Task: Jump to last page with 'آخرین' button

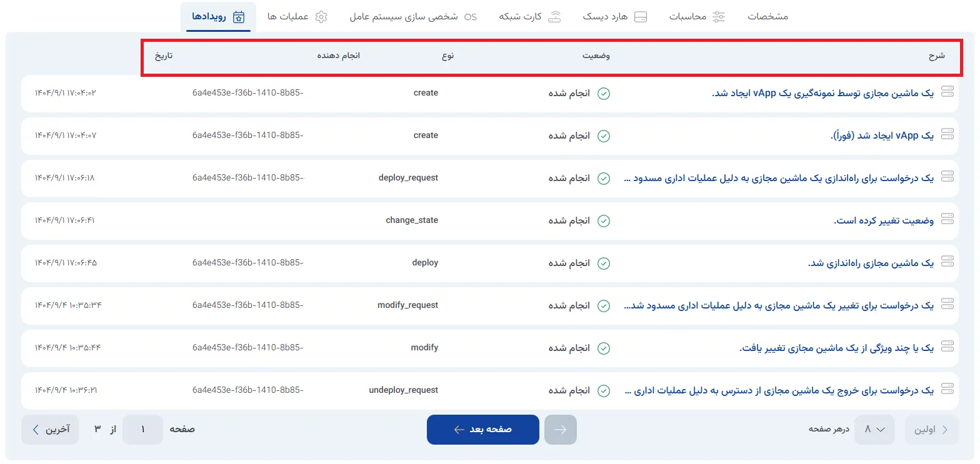Action: pyautogui.click(x=50, y=430)
